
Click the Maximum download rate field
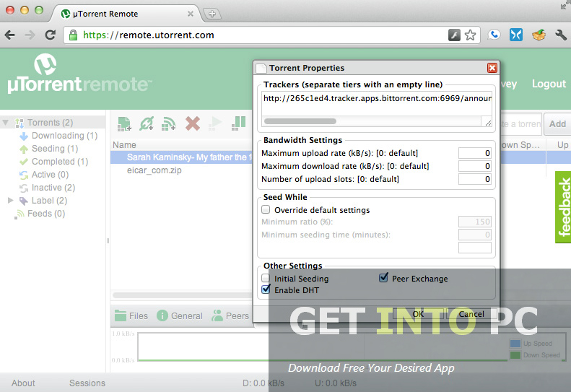pos(474,166)
